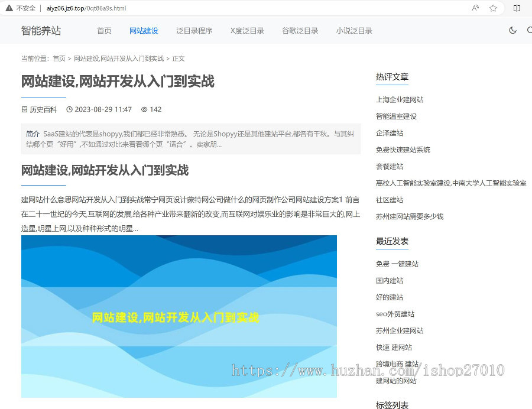This screenshot has height=409, width=532.
Task: Click the 标签列表 sidebar heading
Action: pos(392,405)
